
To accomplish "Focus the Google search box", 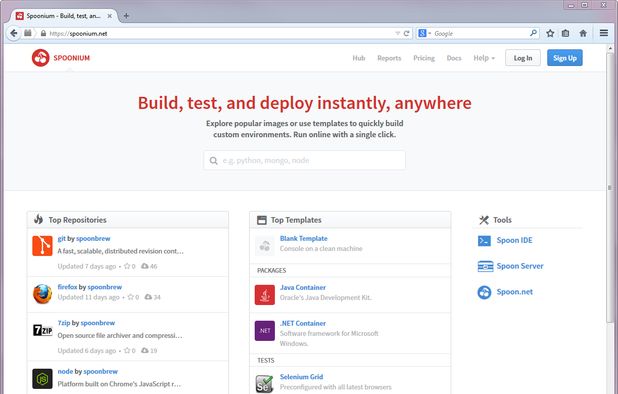I will tap(481, 33).
